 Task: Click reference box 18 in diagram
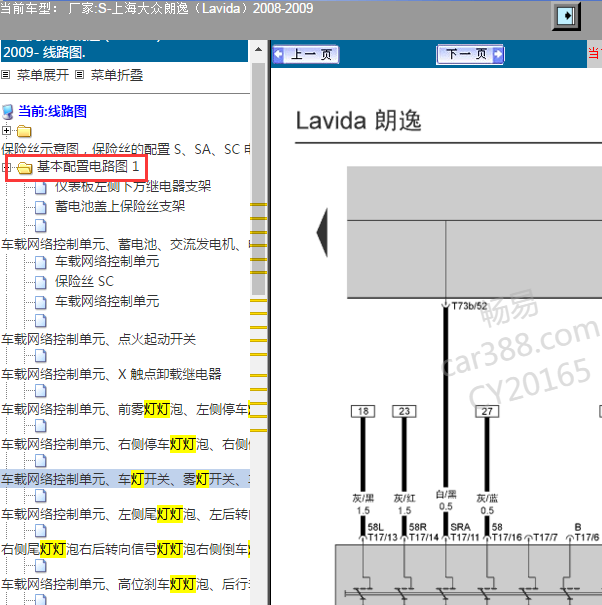pyautogui.click(x=363, y=411)
